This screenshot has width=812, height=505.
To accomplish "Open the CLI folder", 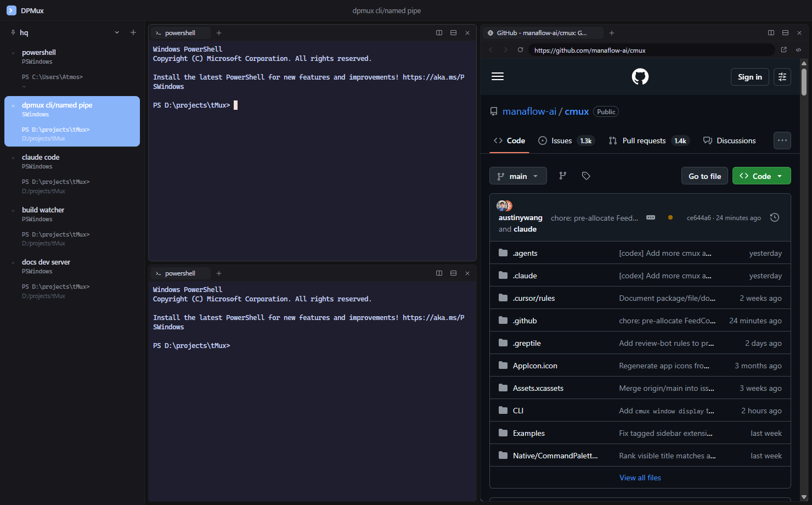I will 518,411.
